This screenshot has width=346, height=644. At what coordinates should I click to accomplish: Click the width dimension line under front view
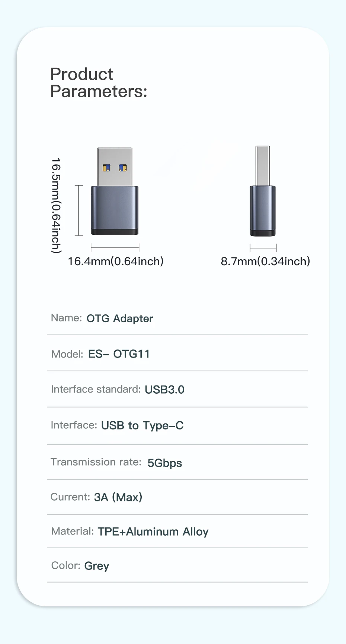coord(115,247)
